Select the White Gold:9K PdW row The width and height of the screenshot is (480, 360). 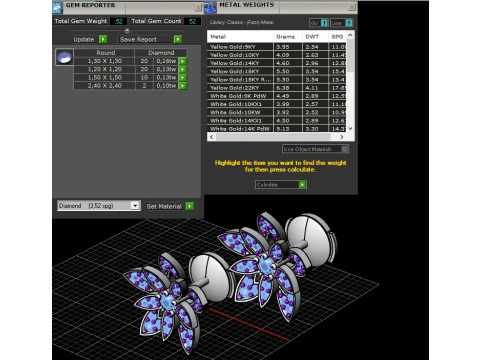pyautogui.click(x=277, y=96)
